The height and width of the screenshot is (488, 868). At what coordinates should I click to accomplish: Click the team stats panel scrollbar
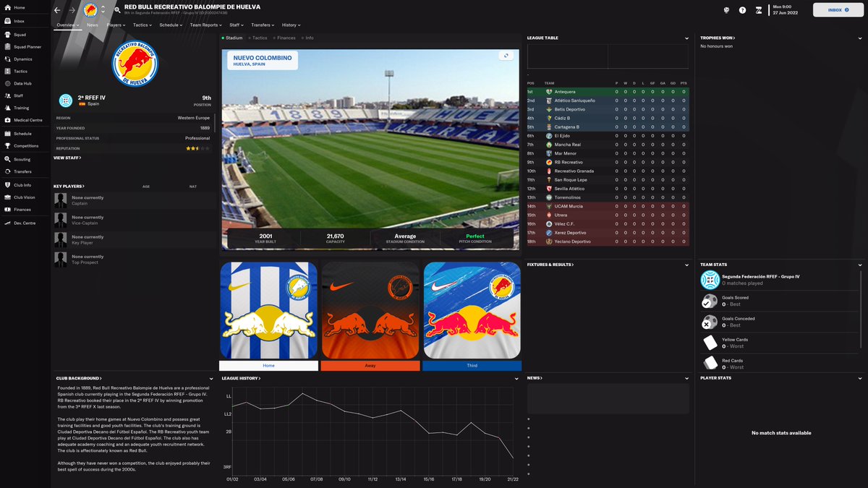tap(861, 311)
